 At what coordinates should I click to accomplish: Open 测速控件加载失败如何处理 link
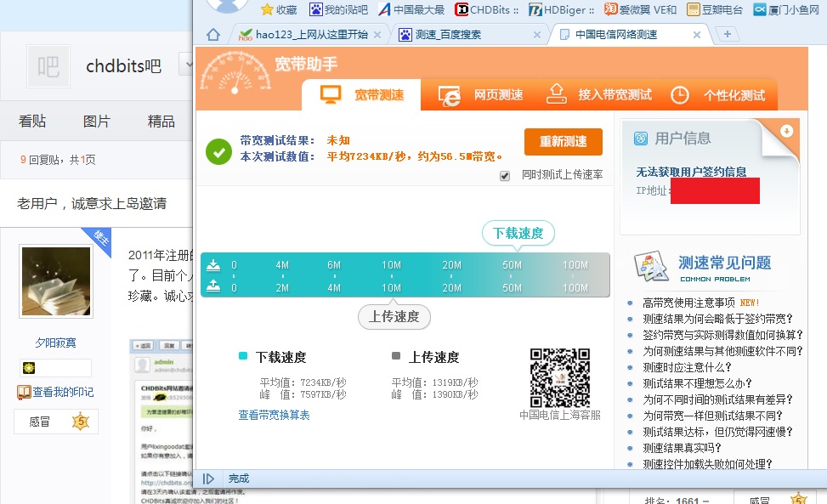pyautogui.click(x=707, y=464)
